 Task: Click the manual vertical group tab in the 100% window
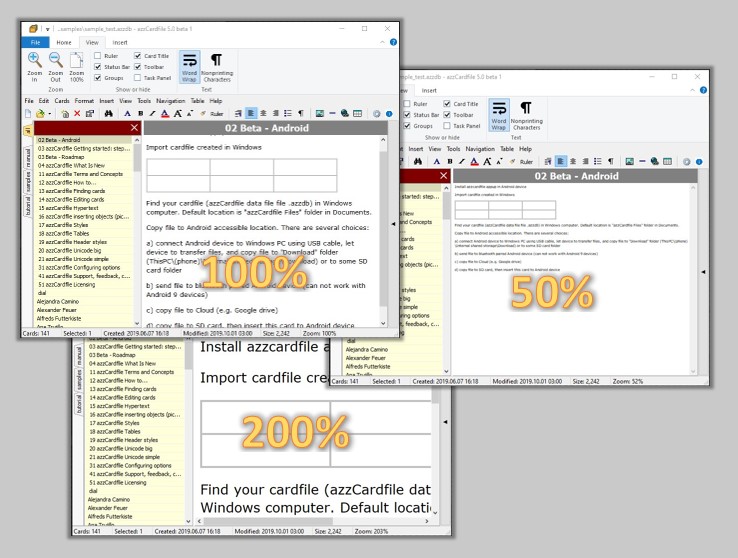coord(28,157)
